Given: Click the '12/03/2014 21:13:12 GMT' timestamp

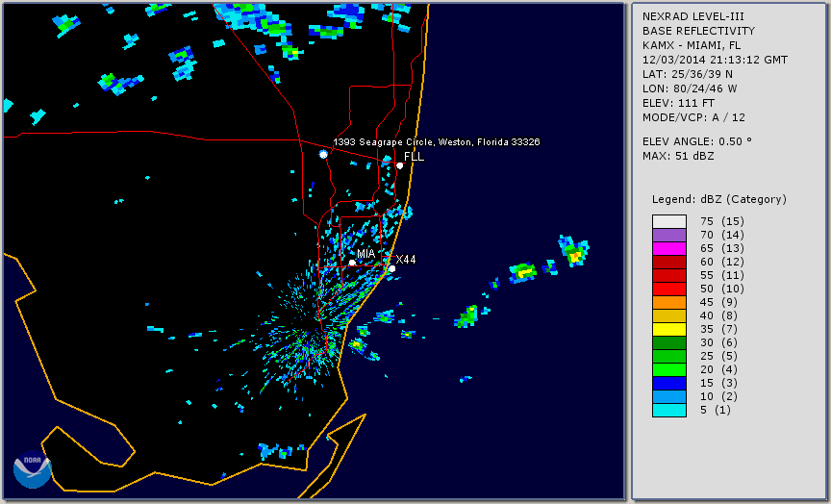Looking at the screenshot, I should point(715,60).
